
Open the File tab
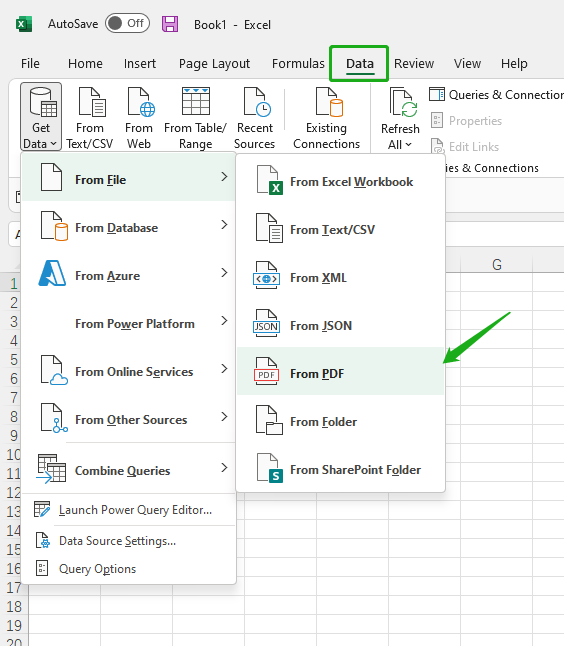click(x=30, y=63)
